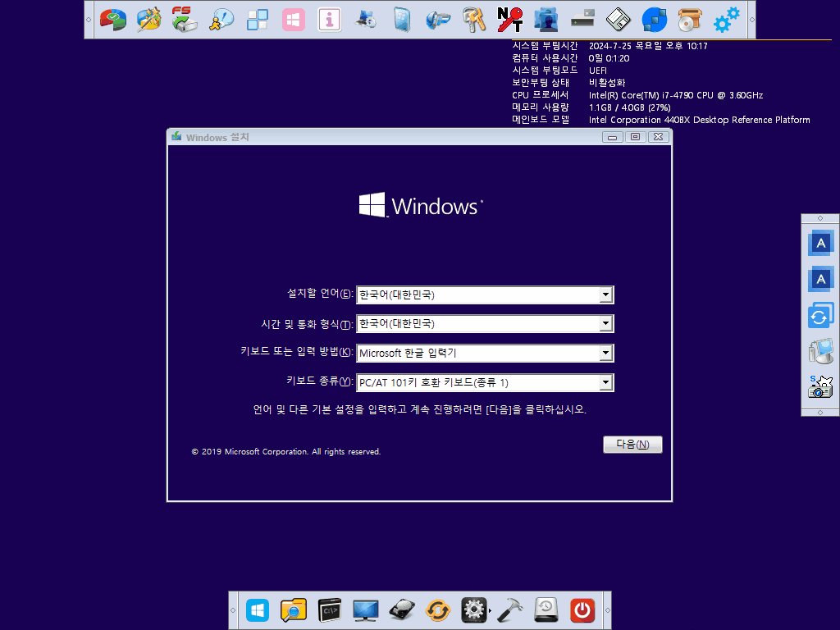
Task: Close the Windows 설치 window
Action: [x=659, y=137]
